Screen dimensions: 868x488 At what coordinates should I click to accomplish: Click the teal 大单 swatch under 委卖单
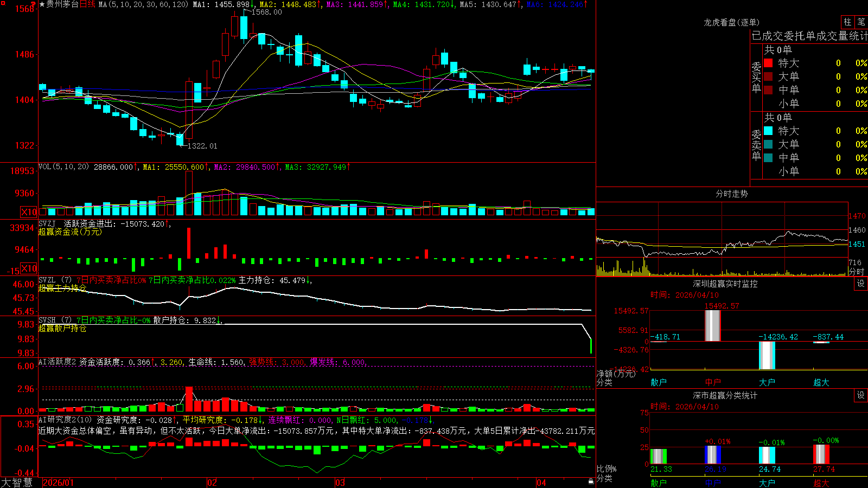pos(768,144)
